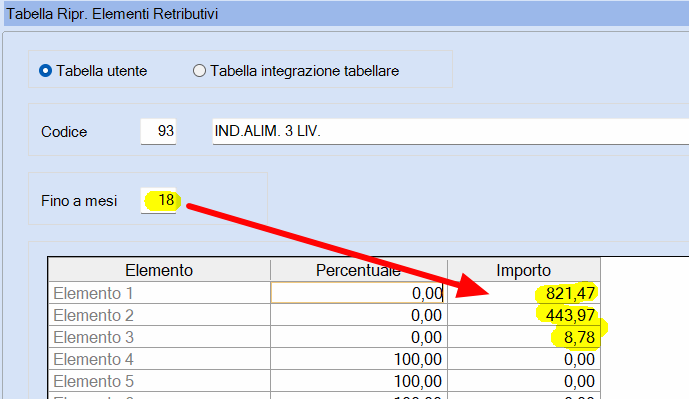Click the description field IND.ALIM. 3 LIV.

(x=451, y=131)
